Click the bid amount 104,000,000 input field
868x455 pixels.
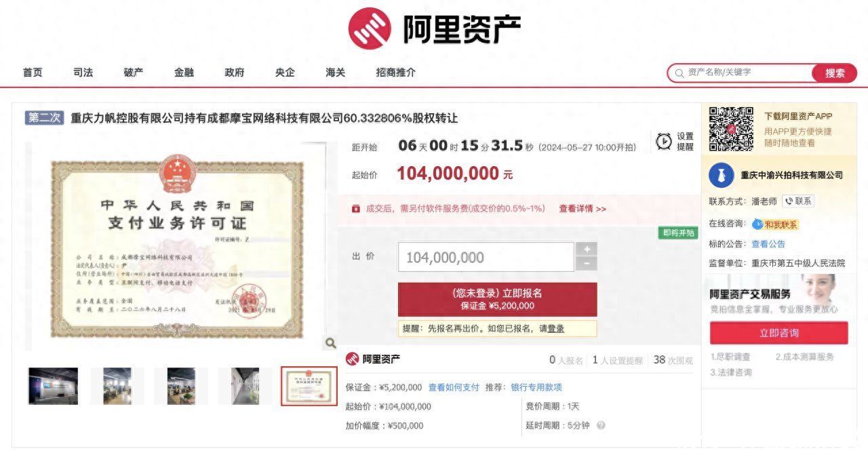tap(486, 258)
